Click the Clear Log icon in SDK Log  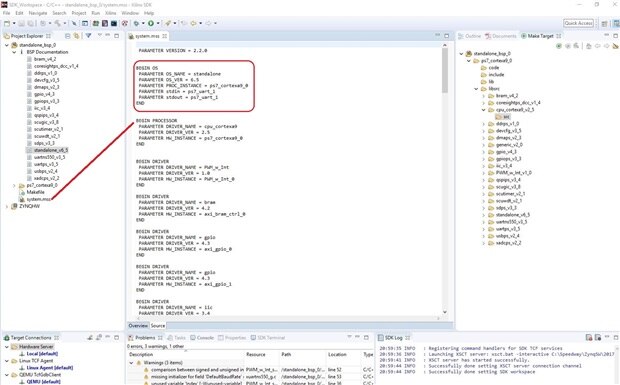pyautogui.click(x=589, y=337)
